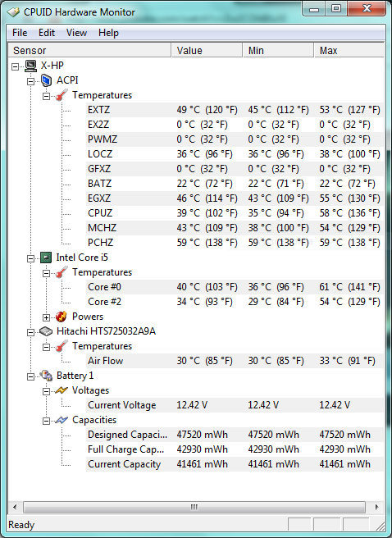The height and width of the screenshot is (538, 392).
Task: Select the BATZ sensor row
Action: click(x=235, y=184)
